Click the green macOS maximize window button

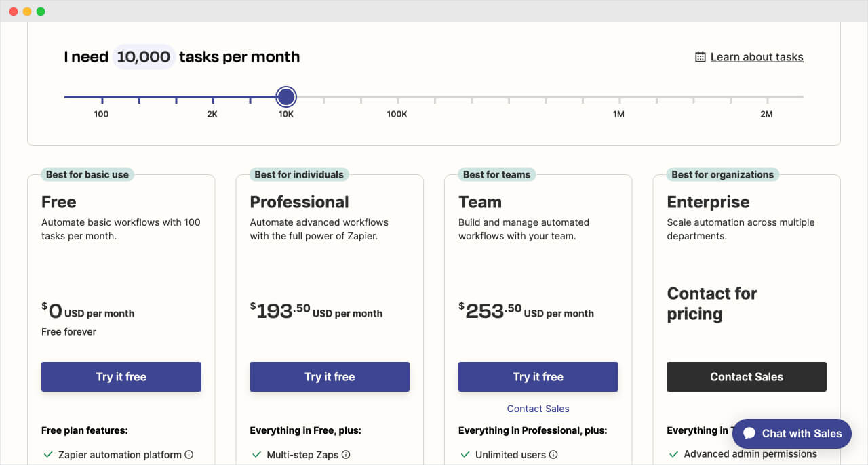click(x=41, y=12)
